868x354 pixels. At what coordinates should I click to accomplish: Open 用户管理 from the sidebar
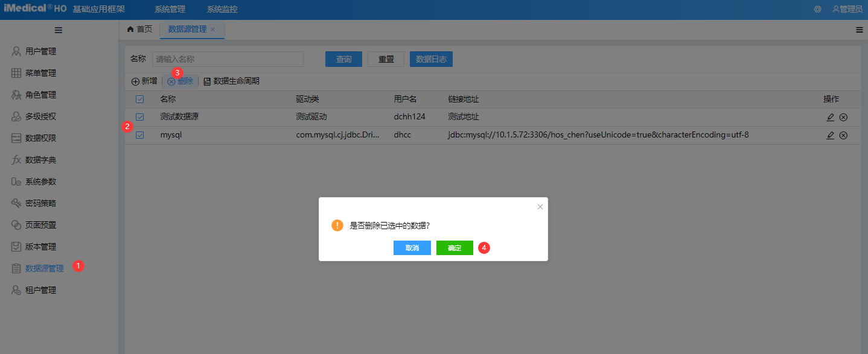40,51
